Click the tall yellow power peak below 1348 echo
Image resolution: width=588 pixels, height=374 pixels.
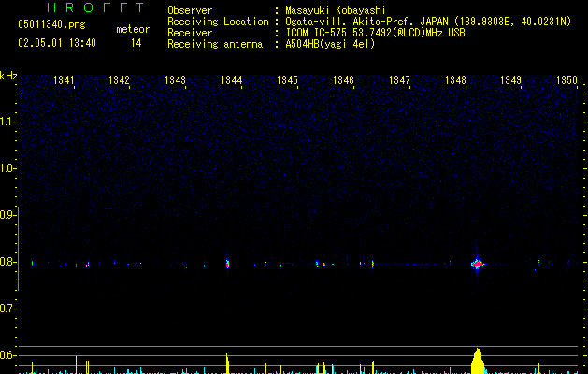478,361
